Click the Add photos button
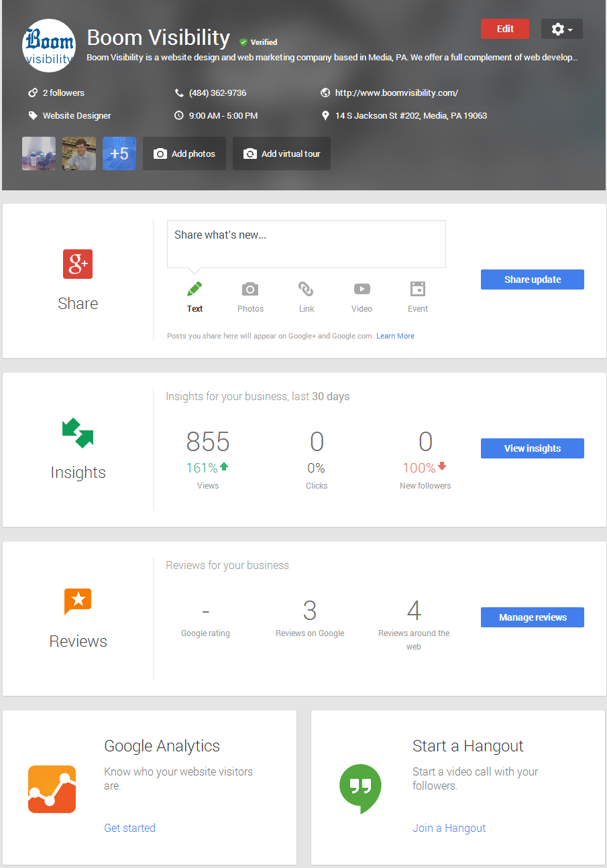Image resolution: width=607 pixels, height=868 pixels. click(x=184, y=153)
